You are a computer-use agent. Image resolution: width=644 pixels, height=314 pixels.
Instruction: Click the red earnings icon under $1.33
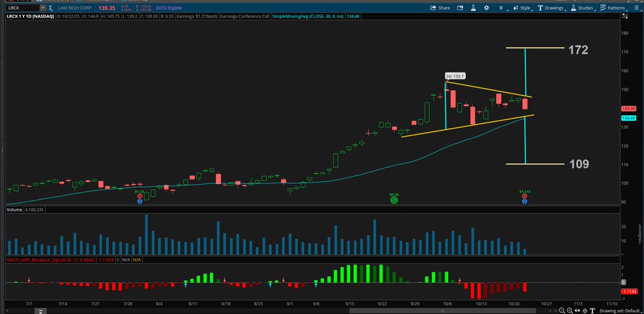pyautogui.click(x=140, y=196)
